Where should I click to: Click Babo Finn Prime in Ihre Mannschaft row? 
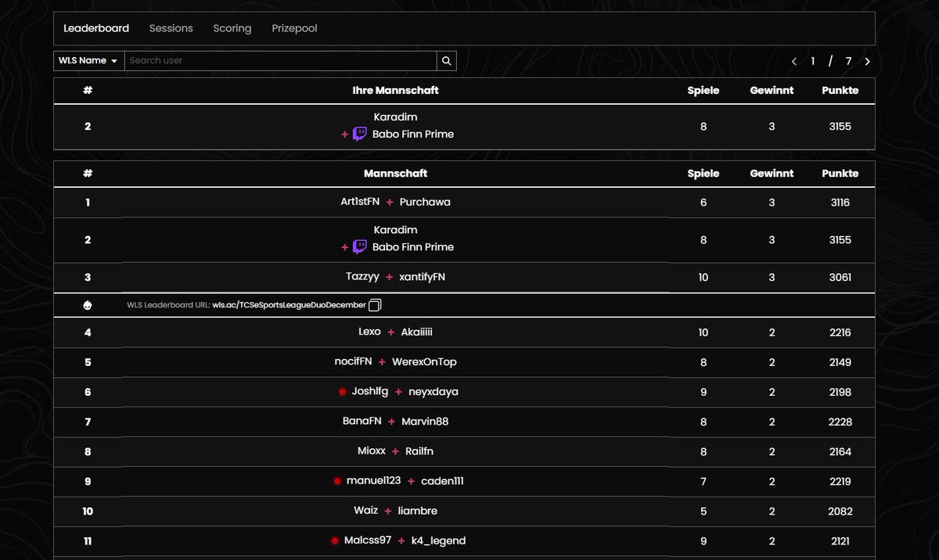click(413, 135)
